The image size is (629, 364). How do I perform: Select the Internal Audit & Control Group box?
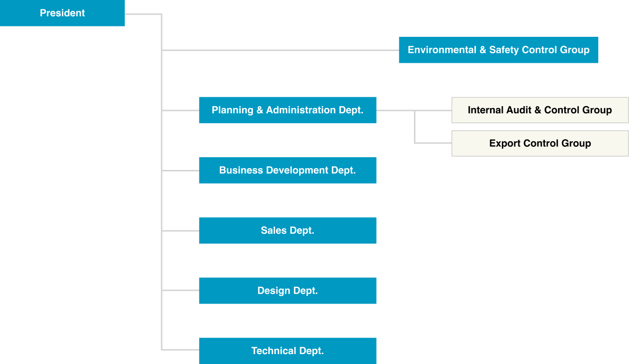[x=540, y=110]
